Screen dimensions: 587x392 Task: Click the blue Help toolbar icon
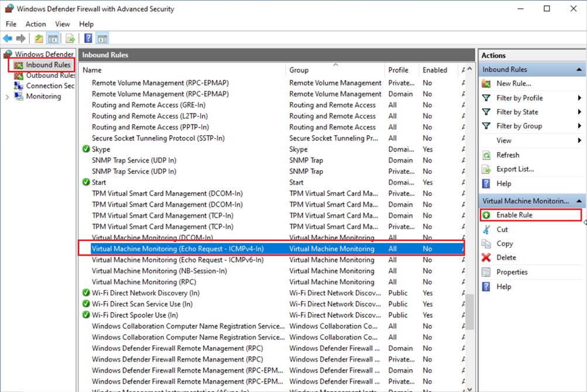[x=88, y=39]
